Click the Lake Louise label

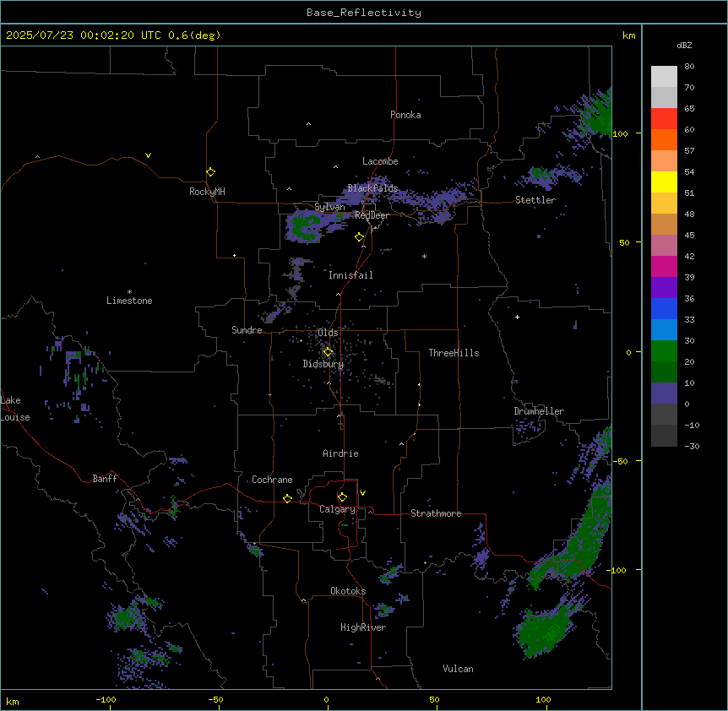[15, 409]
